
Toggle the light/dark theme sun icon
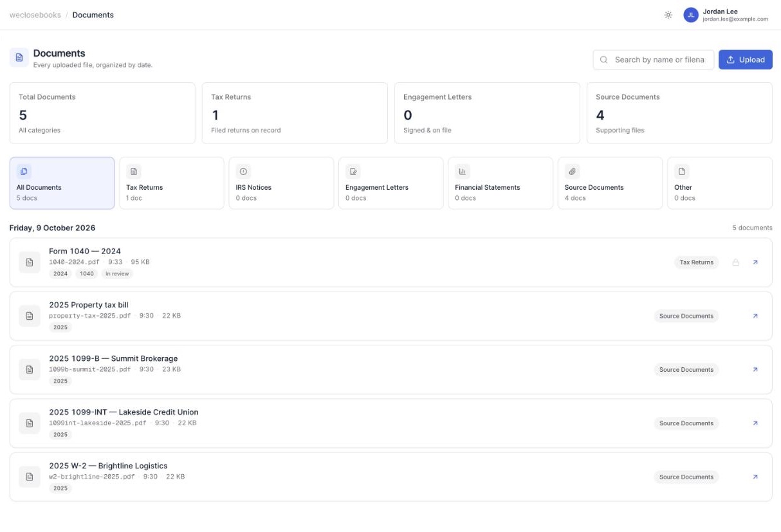coord(668,15)
